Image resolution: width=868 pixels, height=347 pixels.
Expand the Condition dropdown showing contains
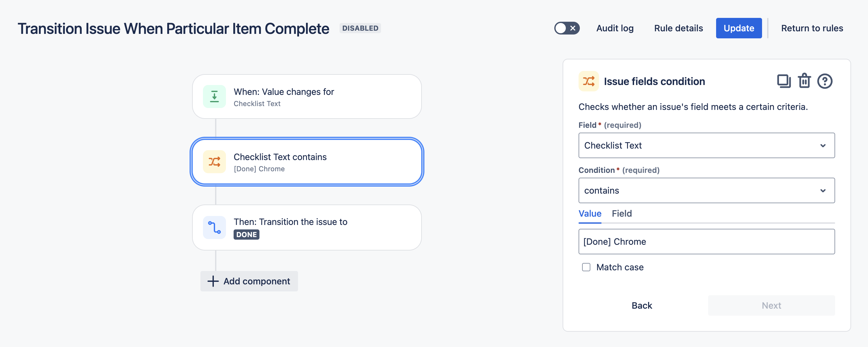pos(706,190)
